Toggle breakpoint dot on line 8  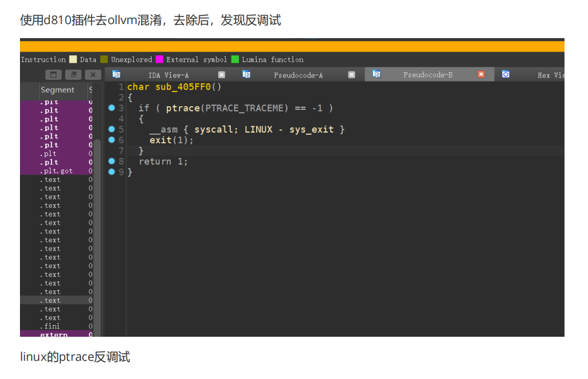(112, 161)
